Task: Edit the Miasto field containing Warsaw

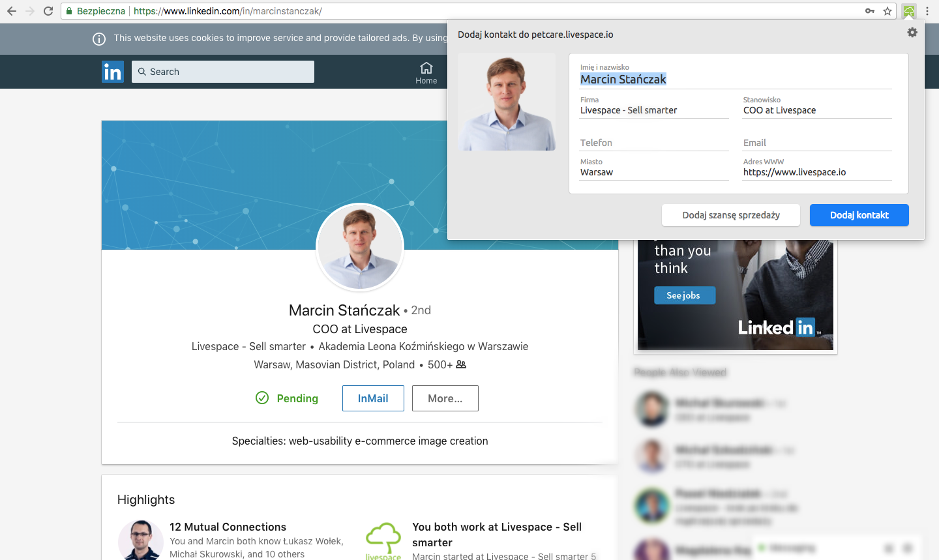Action: click(x=654, y=173)
